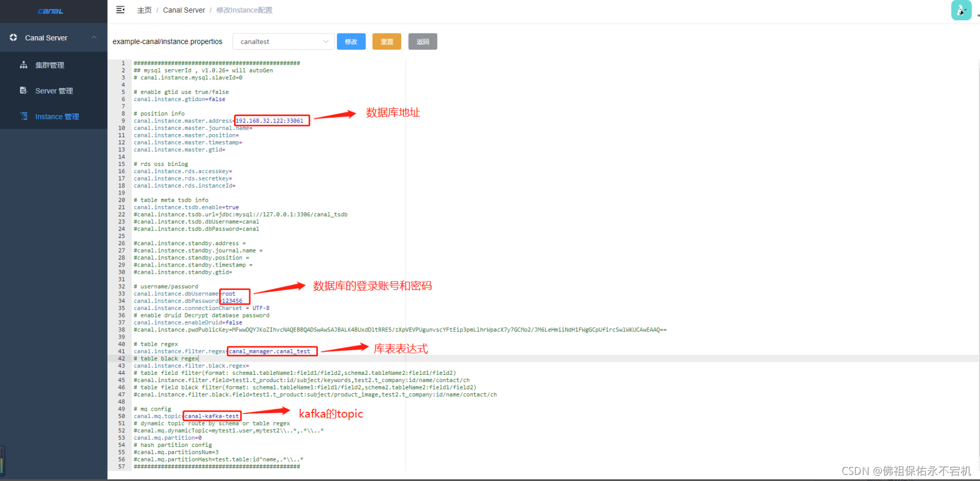This screenshot has width=980, height=481.
Task: Click line canal.instance.tsdb.enable=true
Action: (186, 207)
